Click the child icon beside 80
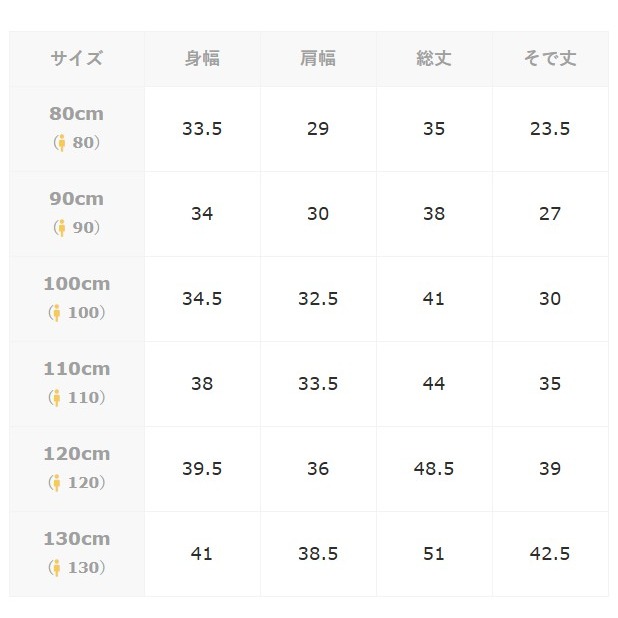The image size is (618, 618). click(x=62, y=143)
